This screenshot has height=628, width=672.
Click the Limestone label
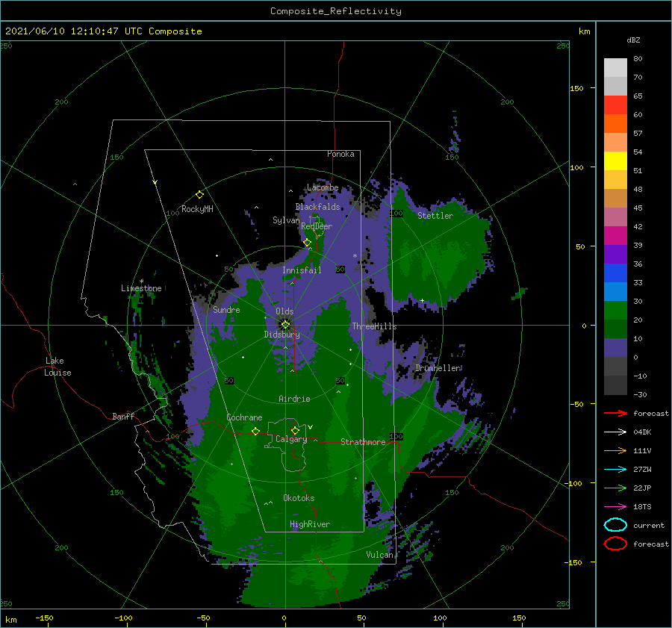(x=141, y=288)
